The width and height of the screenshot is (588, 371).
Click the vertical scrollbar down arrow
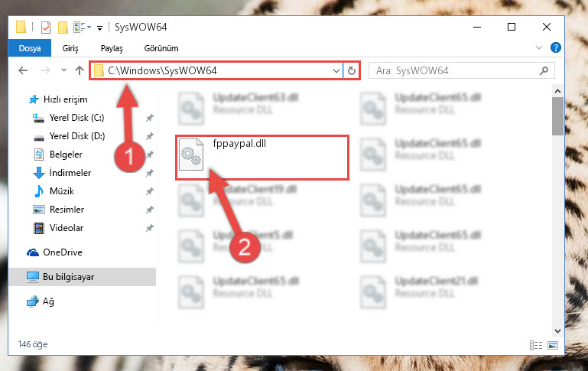tap(557, 331)
